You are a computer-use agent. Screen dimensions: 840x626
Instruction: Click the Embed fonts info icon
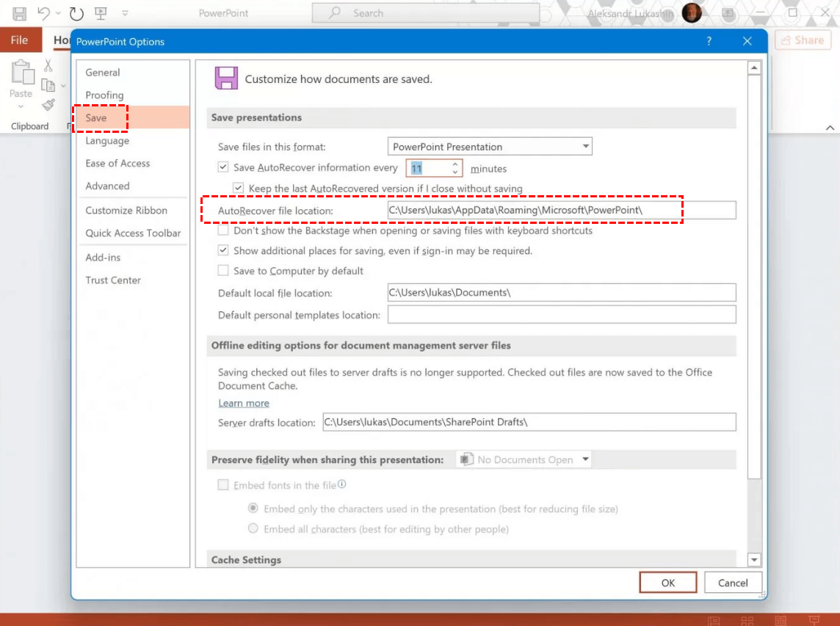coord(341,484)
